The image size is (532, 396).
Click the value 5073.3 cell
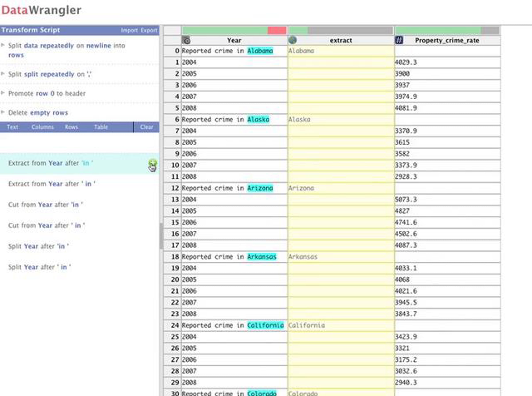coord(448,199)
